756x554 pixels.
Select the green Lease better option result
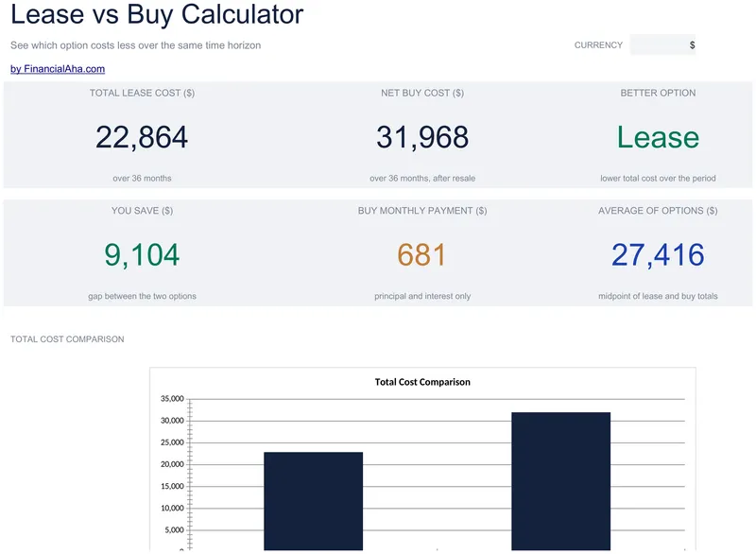(x=658, y=137)
